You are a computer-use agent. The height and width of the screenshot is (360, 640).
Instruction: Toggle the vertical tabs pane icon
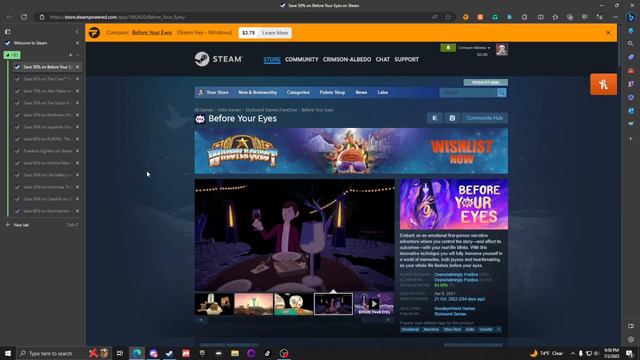coord(8,31)
